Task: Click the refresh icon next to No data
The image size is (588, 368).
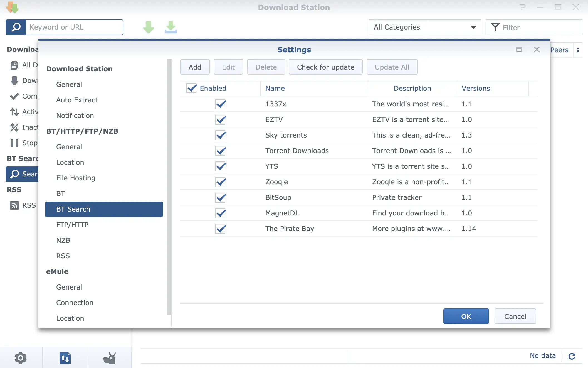Action: 572,356
